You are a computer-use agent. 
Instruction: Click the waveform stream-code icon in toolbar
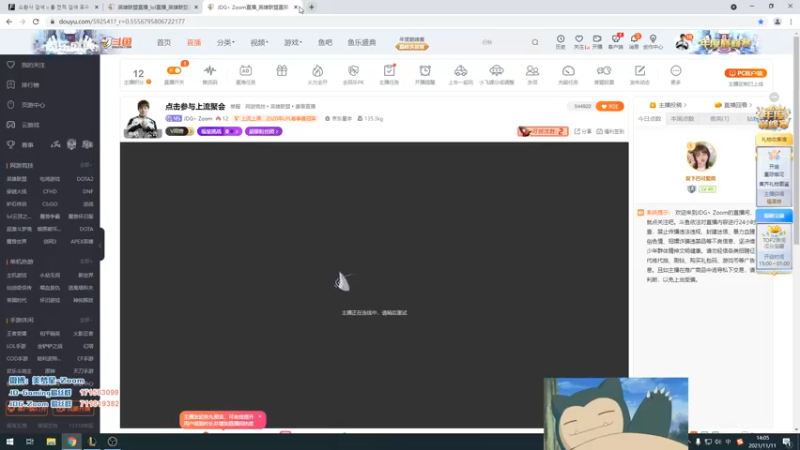tap(210, 70)
